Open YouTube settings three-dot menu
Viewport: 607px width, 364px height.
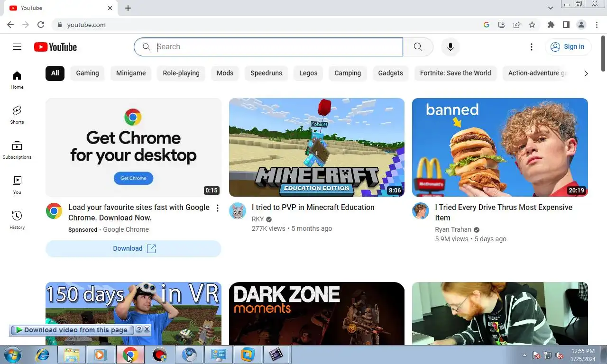coord(532,47)
